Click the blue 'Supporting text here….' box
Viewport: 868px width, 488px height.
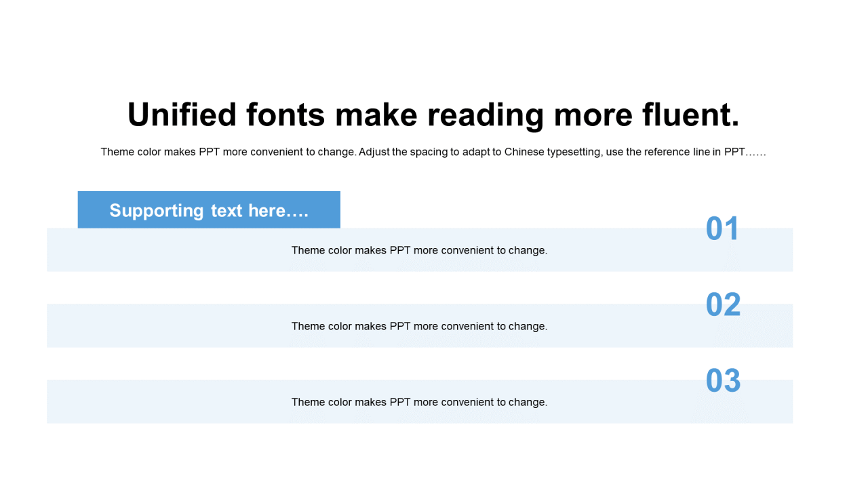click(209, 210)
